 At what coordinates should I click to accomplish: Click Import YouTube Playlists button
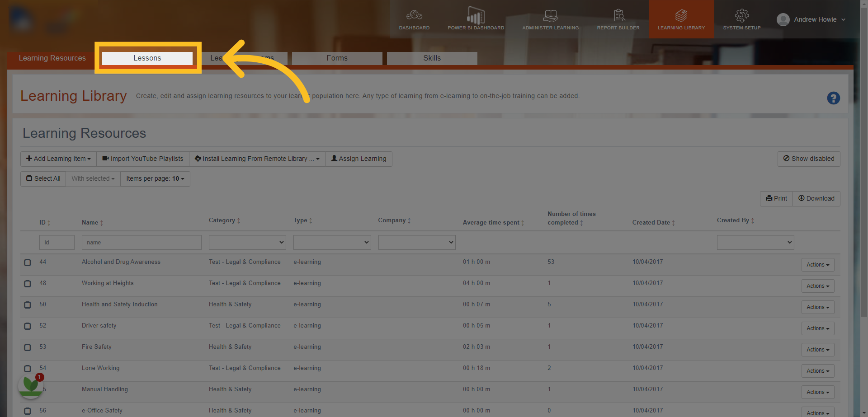[143, 159]
